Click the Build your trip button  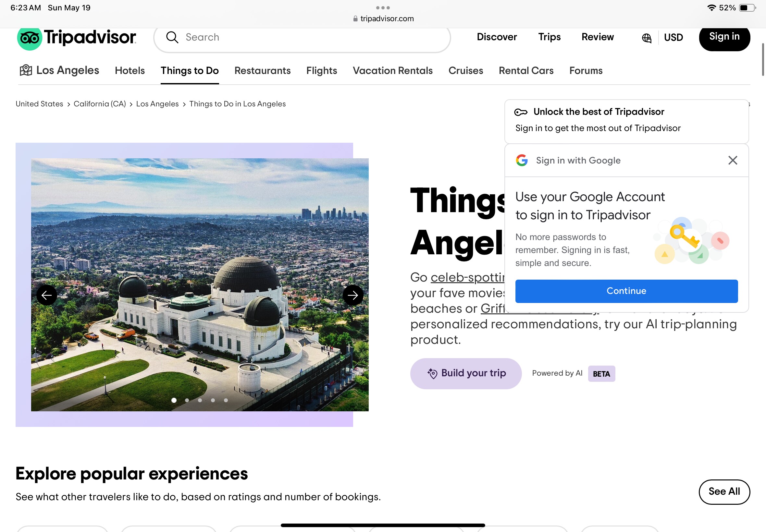(x=466, y=373)
